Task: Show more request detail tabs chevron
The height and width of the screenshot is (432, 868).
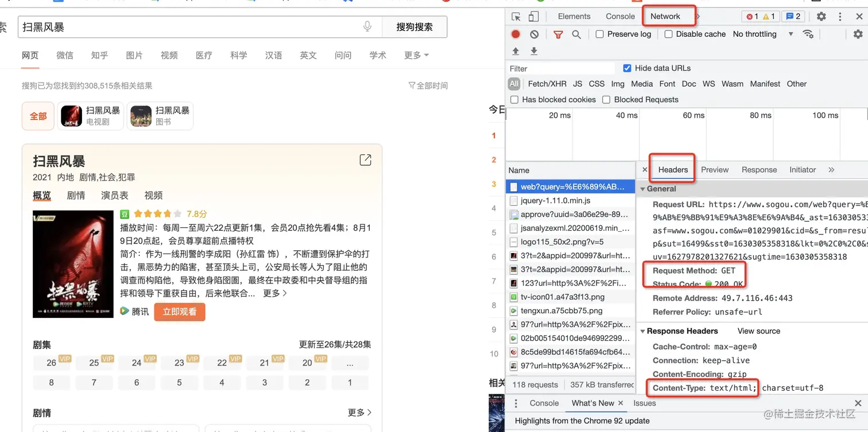Action: pyautogui.click(x=831, y=170)
